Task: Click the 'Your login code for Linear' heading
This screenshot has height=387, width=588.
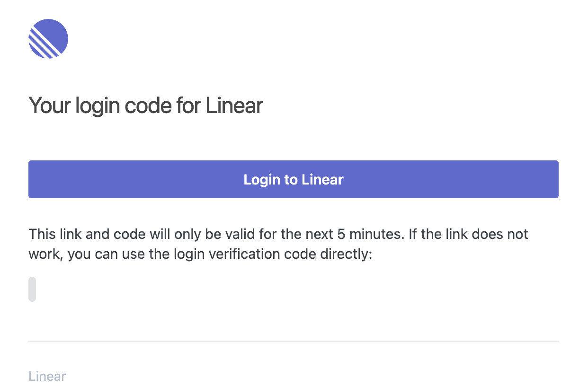Action: click(146, 106)
